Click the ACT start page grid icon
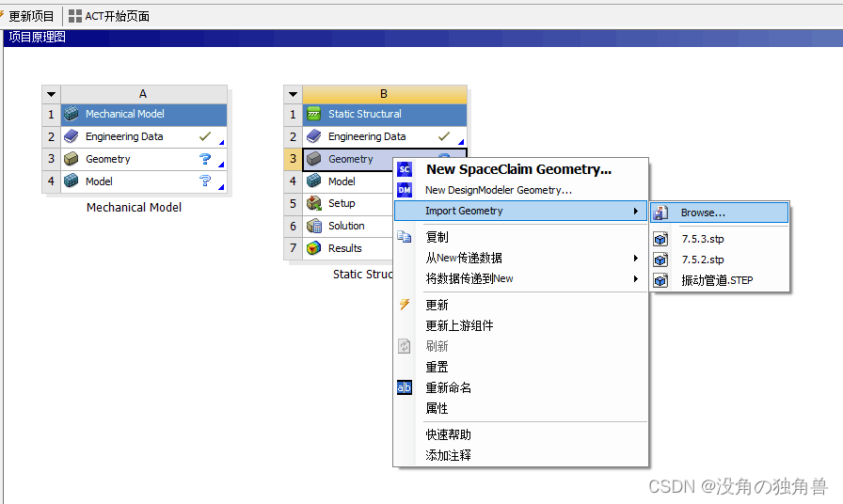The image size is (843, 504). coord(75,16)
